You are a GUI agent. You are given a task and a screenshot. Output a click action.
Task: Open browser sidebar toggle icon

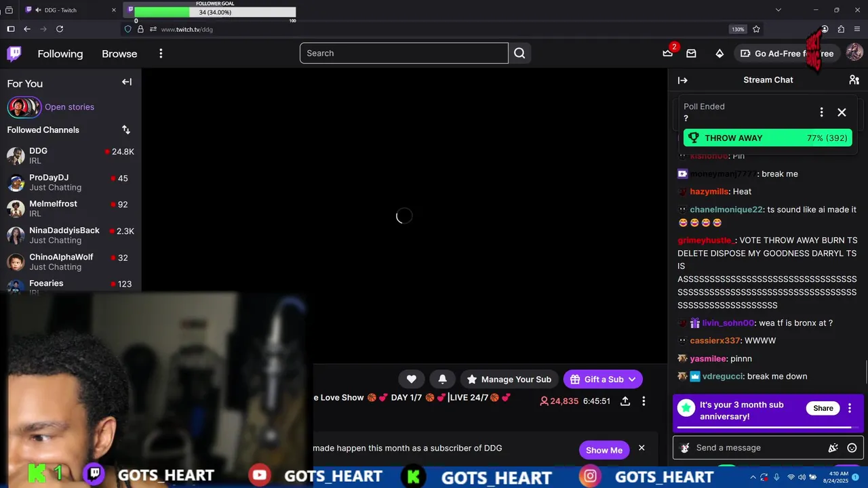(11, 29)
